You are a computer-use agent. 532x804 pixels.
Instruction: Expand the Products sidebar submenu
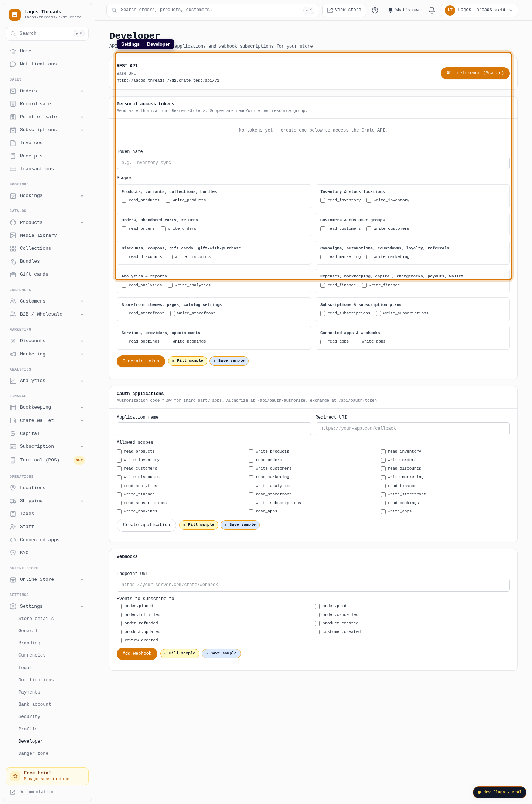click(82, 222)
